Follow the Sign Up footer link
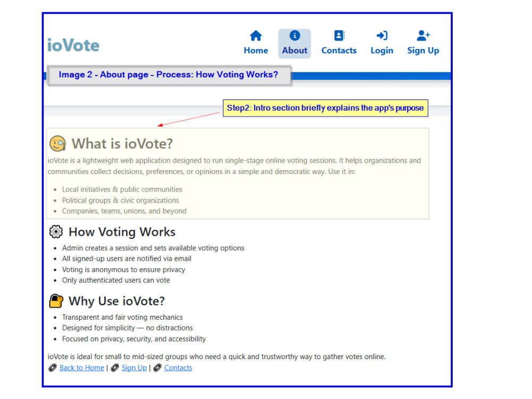The width and height of the screenshot is (532, 399). click(134, 368)
